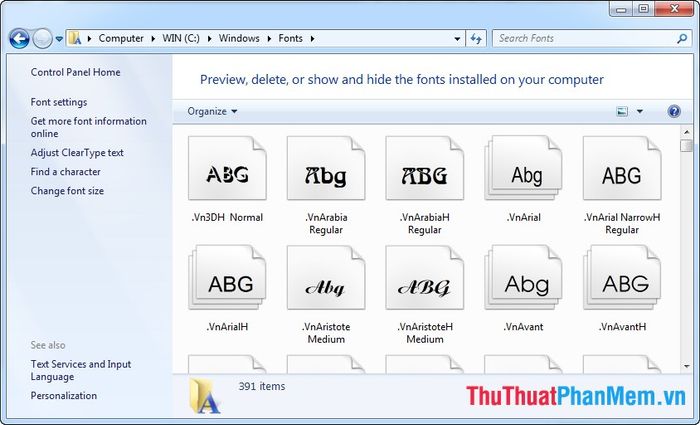This screenshot has width=700, height=425.
Task: Select Computer in the address path
Action: coord(121,38)
